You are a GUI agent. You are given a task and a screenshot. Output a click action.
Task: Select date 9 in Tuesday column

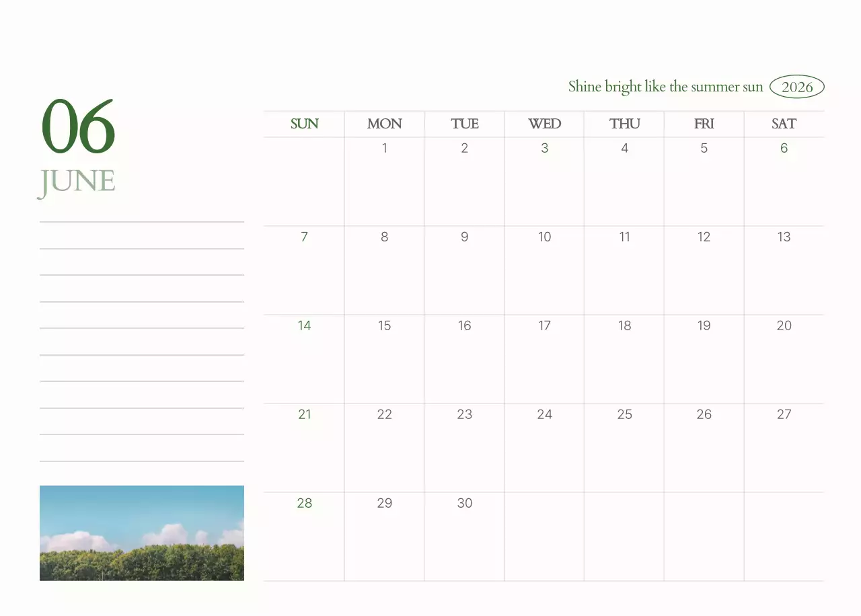click(464, 237)
